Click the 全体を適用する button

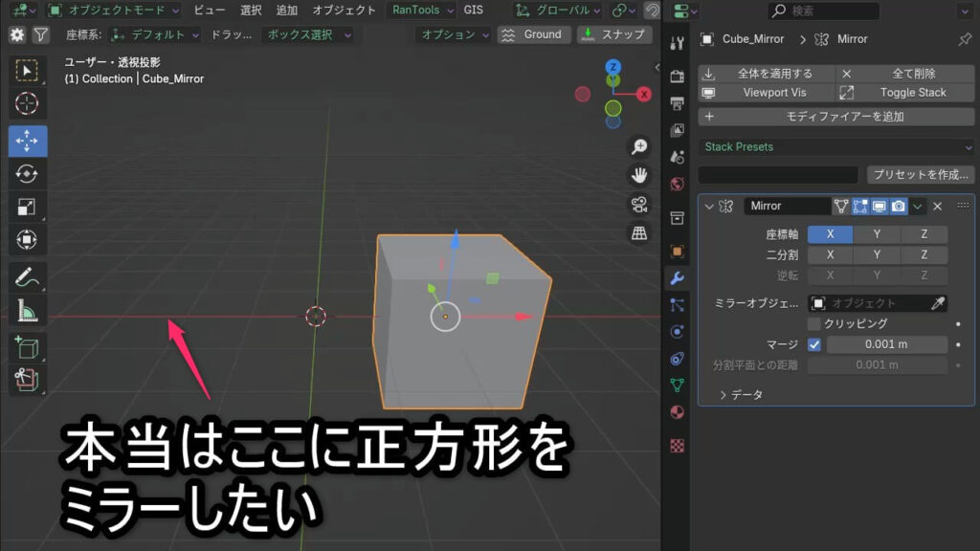coord(766,74)
